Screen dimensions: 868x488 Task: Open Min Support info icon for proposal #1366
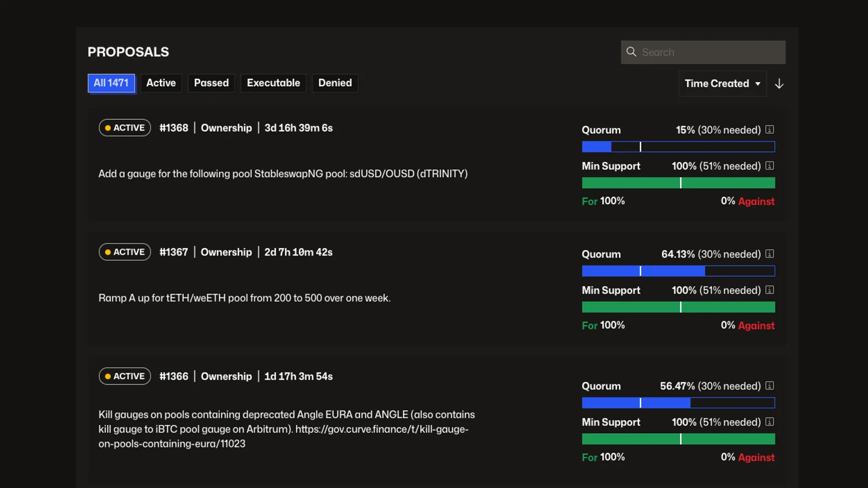tap(770, 422)
